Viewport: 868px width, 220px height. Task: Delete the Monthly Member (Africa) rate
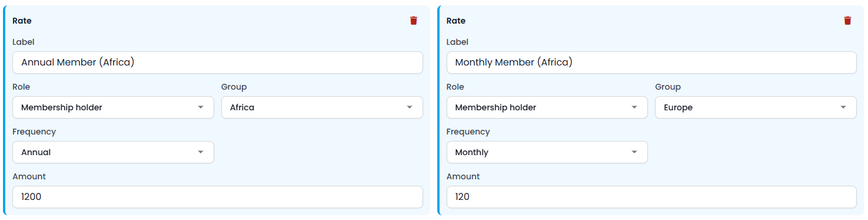847,21
